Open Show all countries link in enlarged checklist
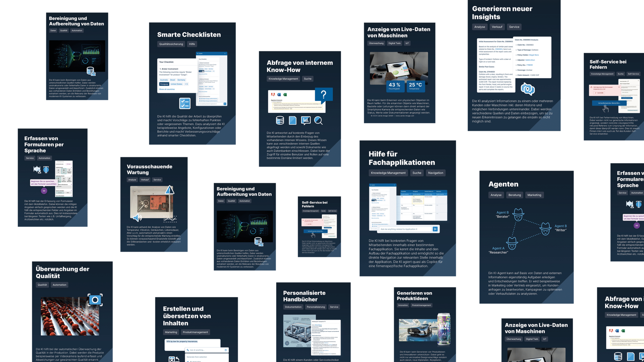 pyautogui.click(x=167, y=89)
